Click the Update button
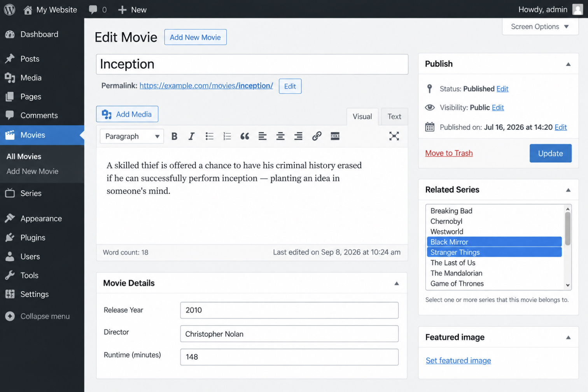The height and width of the screenshot is (392, 588). click(x=550, y=153)
